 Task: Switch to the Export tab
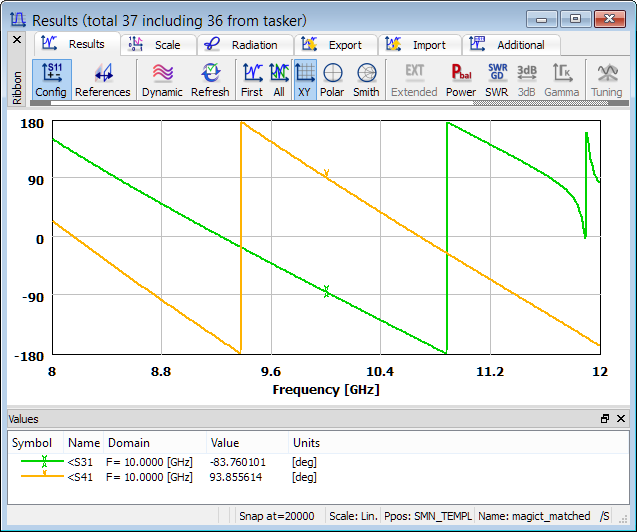coord(335,45)
